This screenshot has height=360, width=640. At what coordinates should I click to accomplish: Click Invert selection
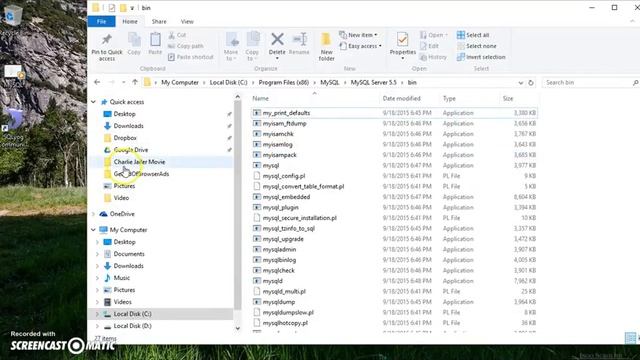[481, 57]
